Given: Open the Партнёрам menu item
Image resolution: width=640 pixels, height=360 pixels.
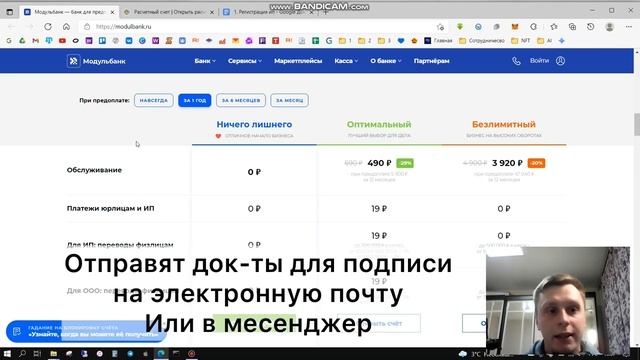Looking at the screenshot, I should (x=431, y=61).
